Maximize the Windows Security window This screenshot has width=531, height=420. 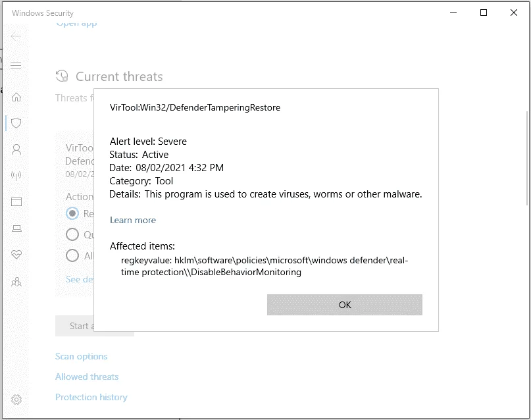pos(484,13)
